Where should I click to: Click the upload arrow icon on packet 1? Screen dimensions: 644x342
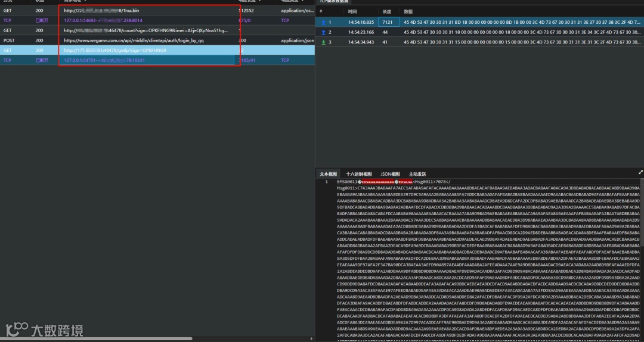pos(323,22)
